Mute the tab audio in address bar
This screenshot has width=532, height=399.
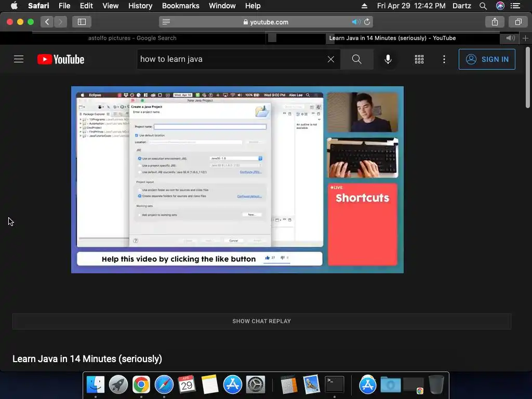355,22
